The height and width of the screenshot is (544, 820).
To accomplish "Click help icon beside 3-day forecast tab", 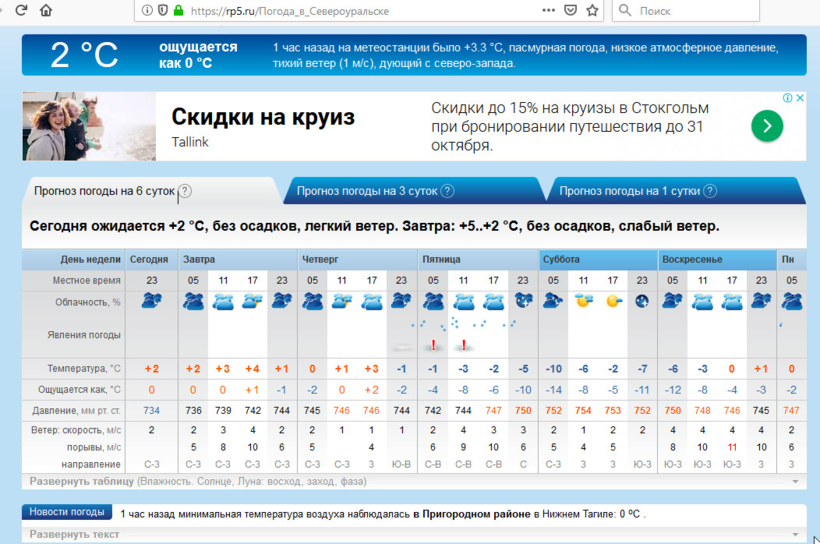I will click(x=447, y=191).
